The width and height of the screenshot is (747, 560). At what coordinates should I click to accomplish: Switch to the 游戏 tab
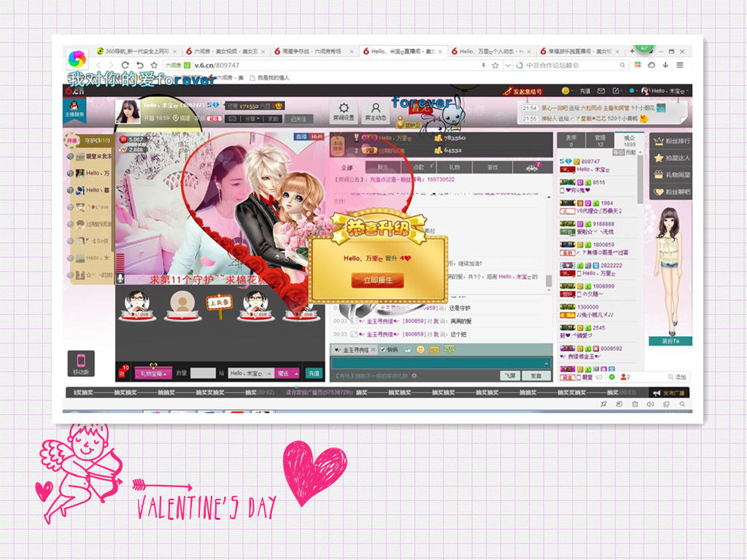[x=492, y=168]
